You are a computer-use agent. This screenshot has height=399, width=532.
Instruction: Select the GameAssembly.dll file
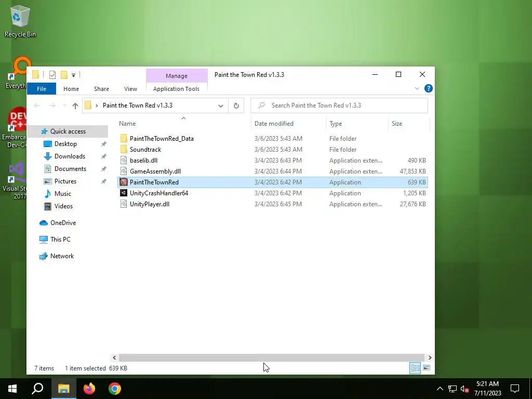pos(155,171)
